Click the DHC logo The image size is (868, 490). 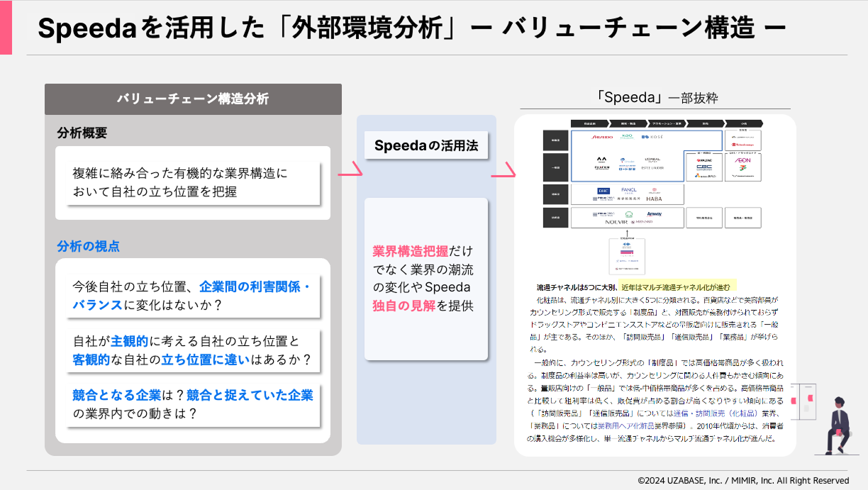click(x=603, y=190)
